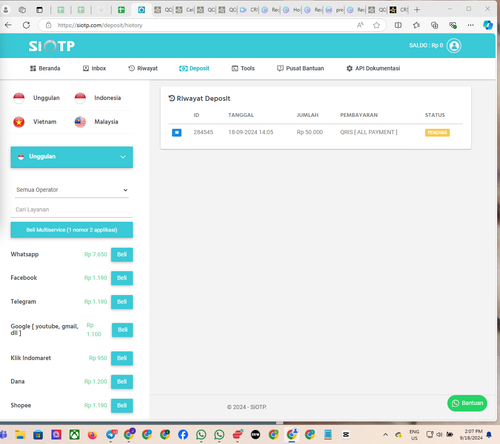Click Beli for Shopee
500x444 pixels.
point(122,406)
